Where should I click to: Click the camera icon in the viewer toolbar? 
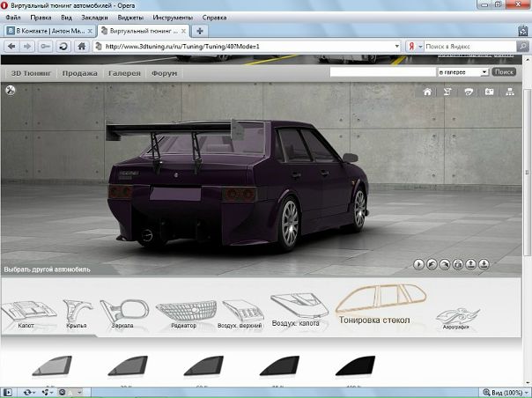pyautogui.click(x=489, y=92)
